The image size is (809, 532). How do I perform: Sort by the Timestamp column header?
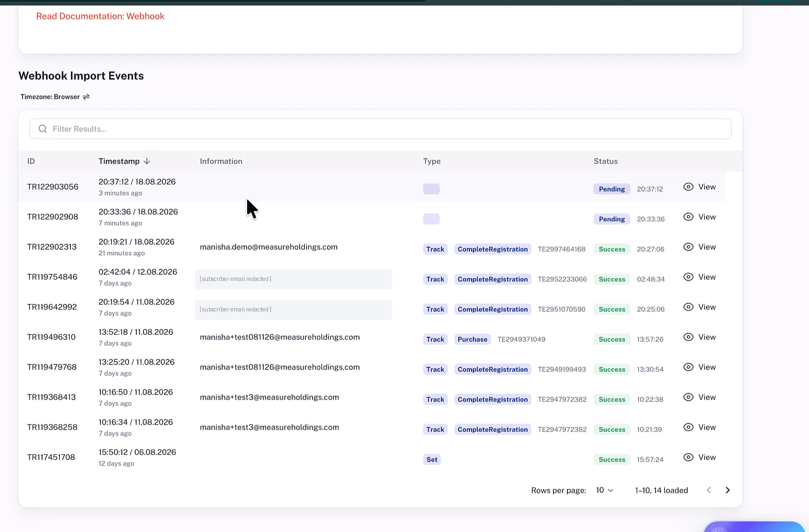tap(124, 161)
